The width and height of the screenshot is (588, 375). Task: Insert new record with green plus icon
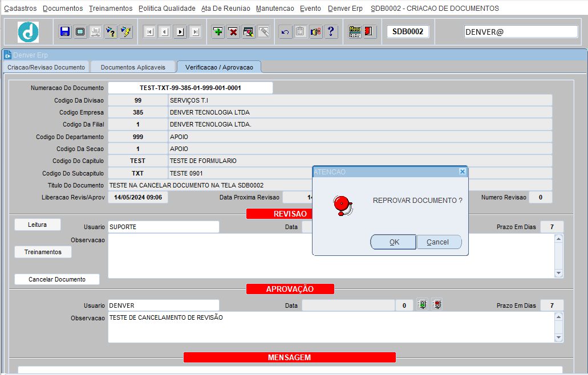(218, 32)
